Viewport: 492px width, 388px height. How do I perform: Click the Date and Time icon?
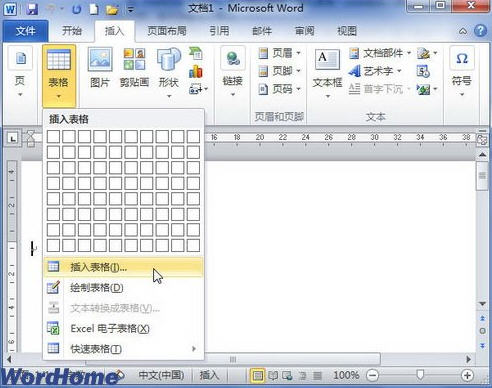click(x=423, y=71)
